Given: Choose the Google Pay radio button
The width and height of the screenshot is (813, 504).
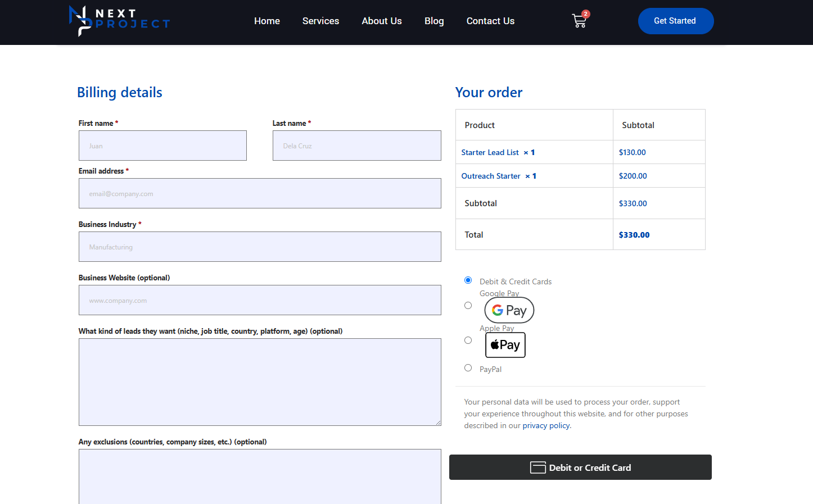Looking at the screenshot, I should click(x=468, y=306).
